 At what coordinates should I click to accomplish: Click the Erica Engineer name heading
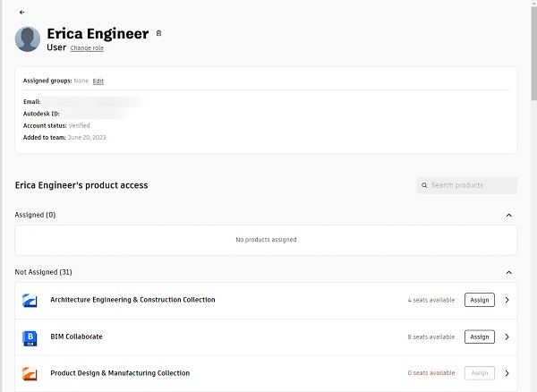pyautogui.click(x=98, y=34)
